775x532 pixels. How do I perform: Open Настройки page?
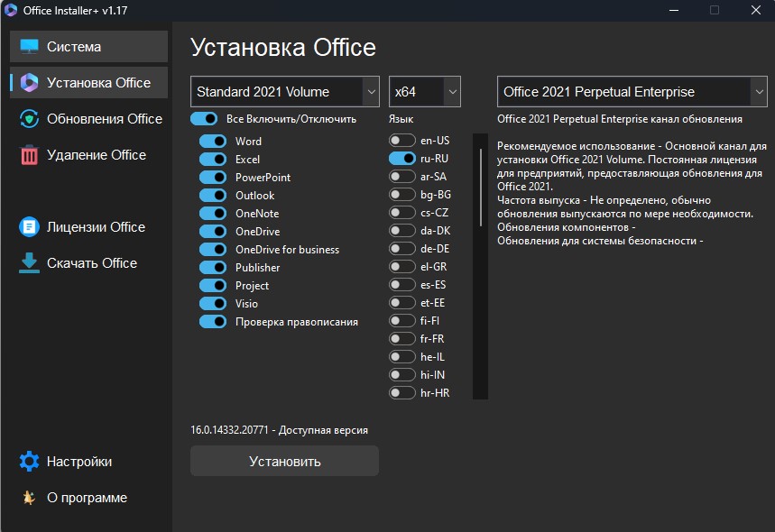click(x=89, y=462)
